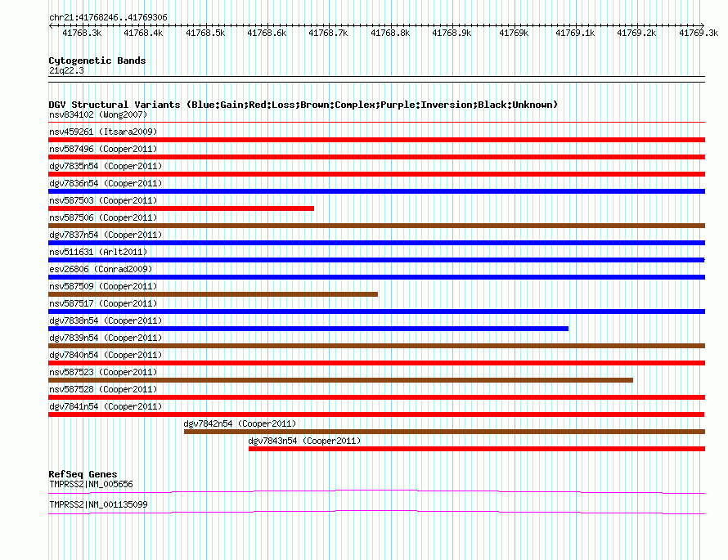This screenshot has width=728, height=560.
Task: Click the RefSeq Genes track title
Action: coord(83,474)
